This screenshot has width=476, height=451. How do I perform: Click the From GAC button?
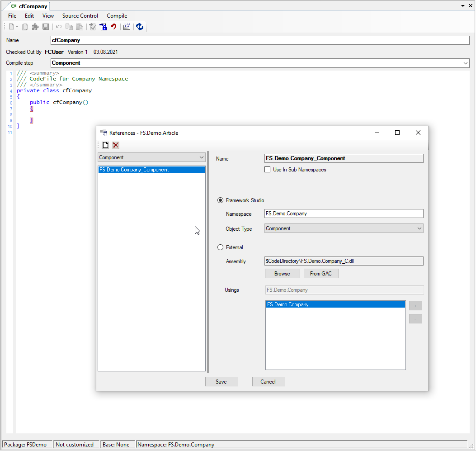[x=321, y=274]
